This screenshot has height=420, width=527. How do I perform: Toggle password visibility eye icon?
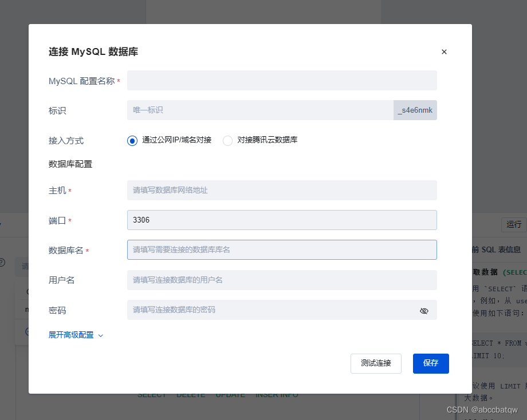[x=424, y=311]
